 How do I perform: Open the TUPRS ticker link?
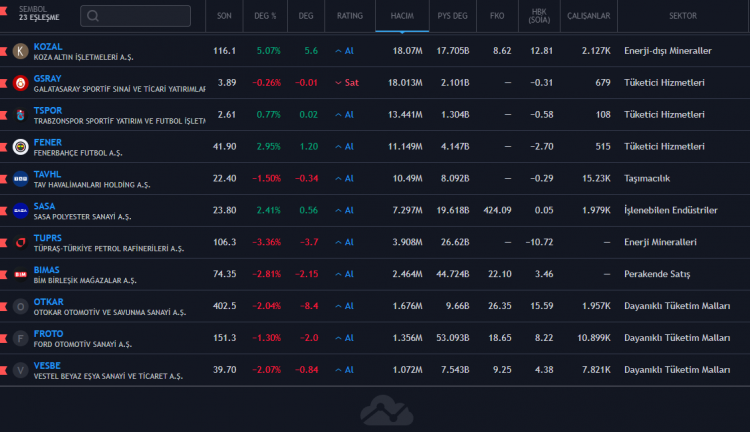coord(48,238)
